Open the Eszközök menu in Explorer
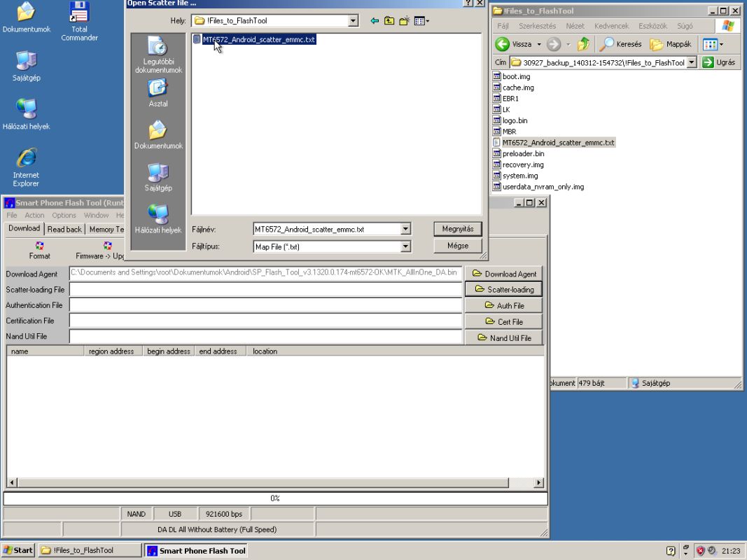This screenshot has height=560, width=747. pos(652,26)
